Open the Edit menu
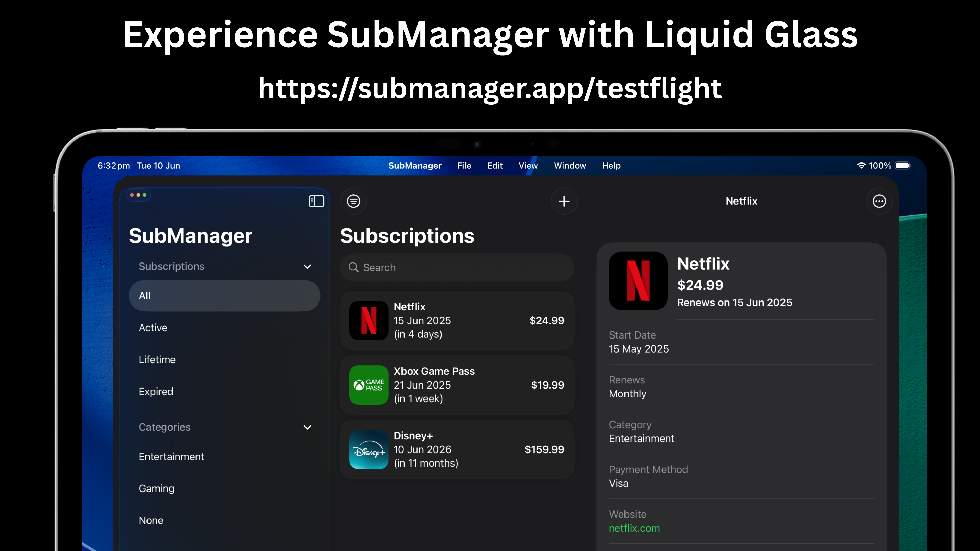Viewport: 980px width, 551px height. click(x=495, y=166)
